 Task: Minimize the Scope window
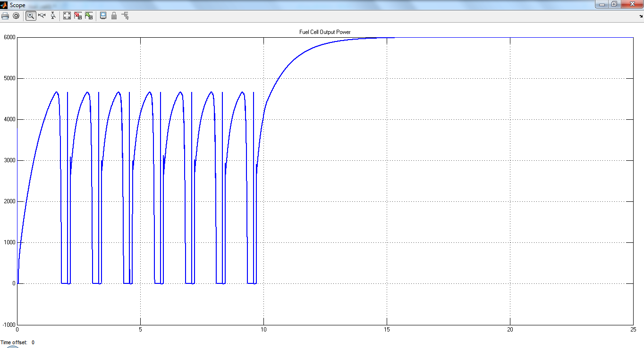pos(601,4)
